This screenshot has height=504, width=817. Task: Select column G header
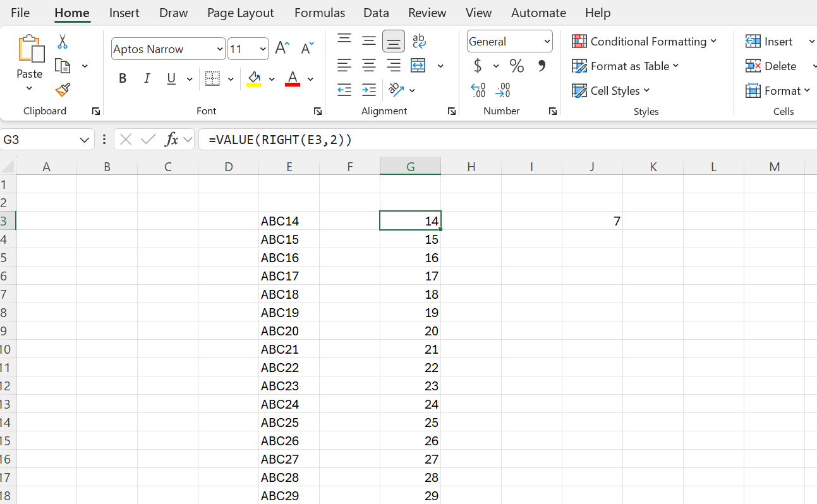[x=411, y=167]
